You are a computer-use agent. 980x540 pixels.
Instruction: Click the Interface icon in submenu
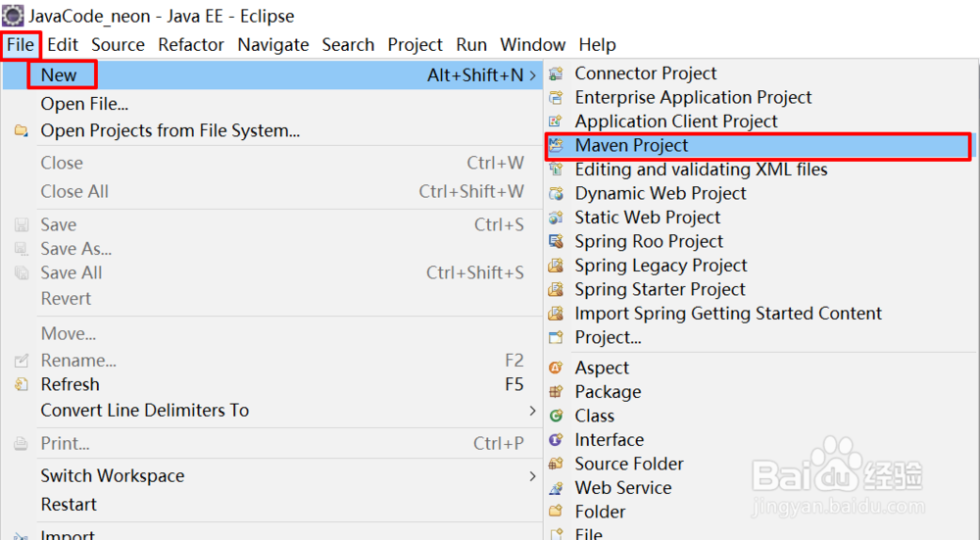point(557,440)
